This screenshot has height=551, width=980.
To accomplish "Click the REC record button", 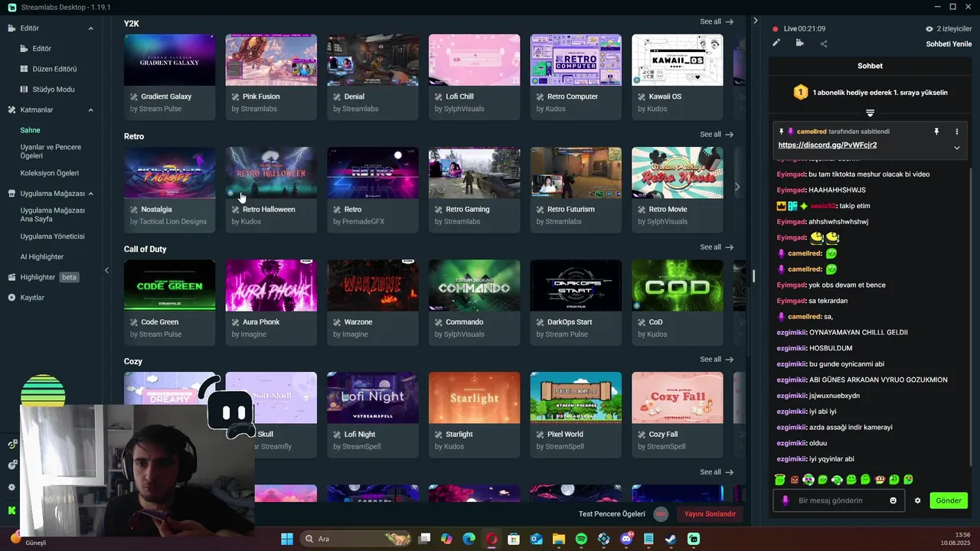I will (661, 514).
